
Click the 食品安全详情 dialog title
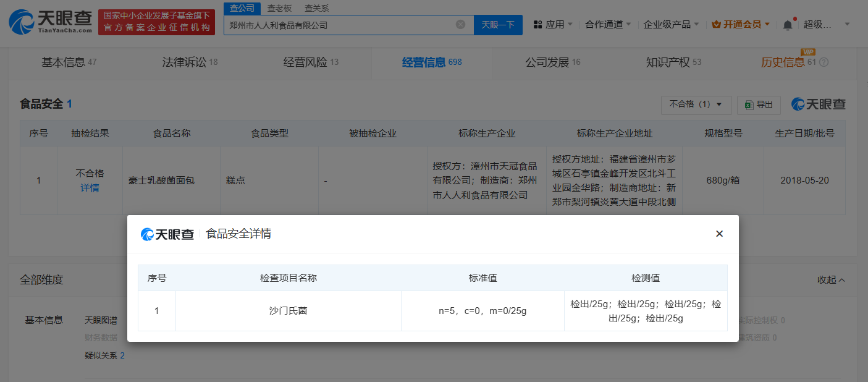click(238, 234)
